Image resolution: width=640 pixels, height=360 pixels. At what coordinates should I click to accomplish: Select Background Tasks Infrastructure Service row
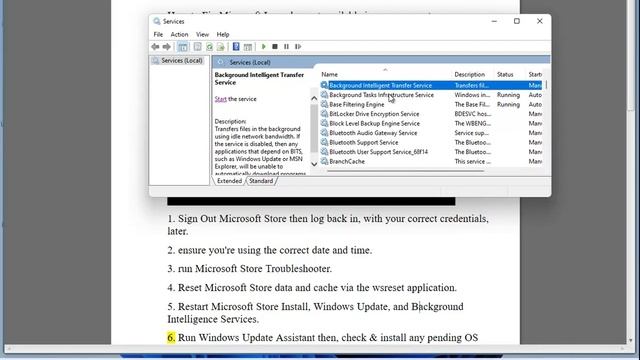pos(431,95)
